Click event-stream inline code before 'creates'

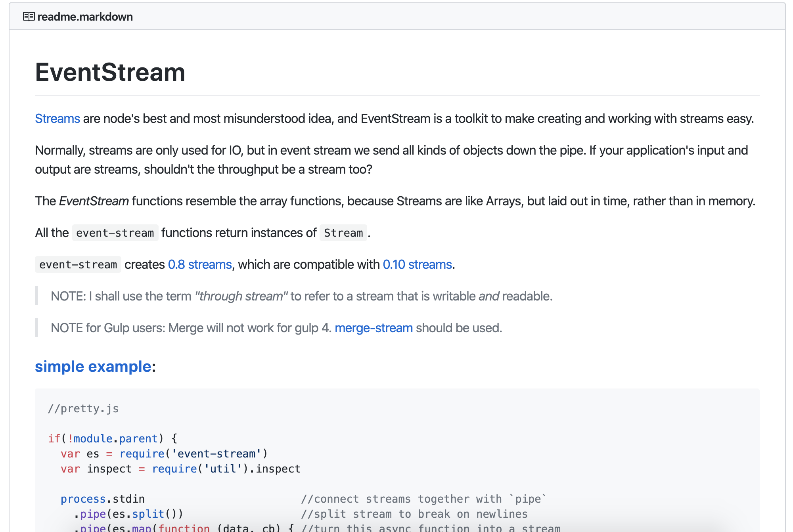click(x=78, y=264)
